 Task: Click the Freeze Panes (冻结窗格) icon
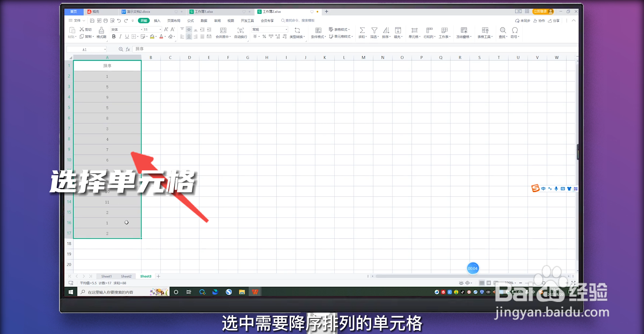(464, 31)
